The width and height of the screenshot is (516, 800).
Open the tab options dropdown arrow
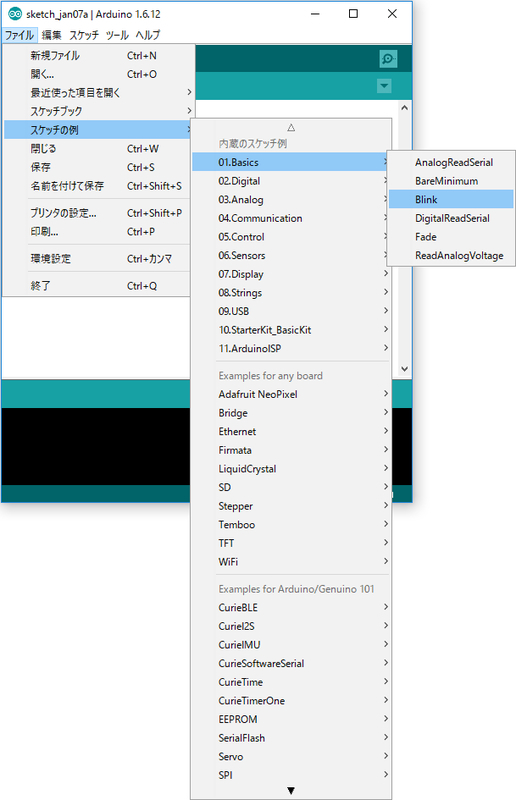[x=384, y=86]
